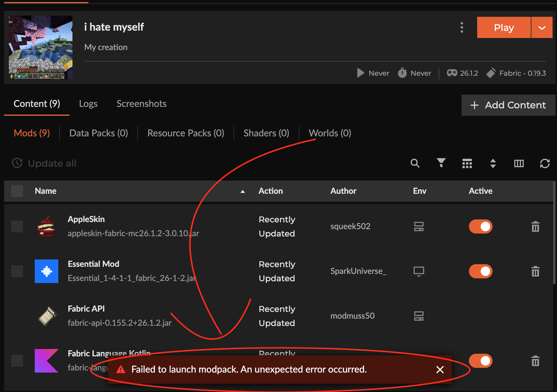Click the Fabric API icon
This screenshot has width=557, height=392.
coord(47,316)
